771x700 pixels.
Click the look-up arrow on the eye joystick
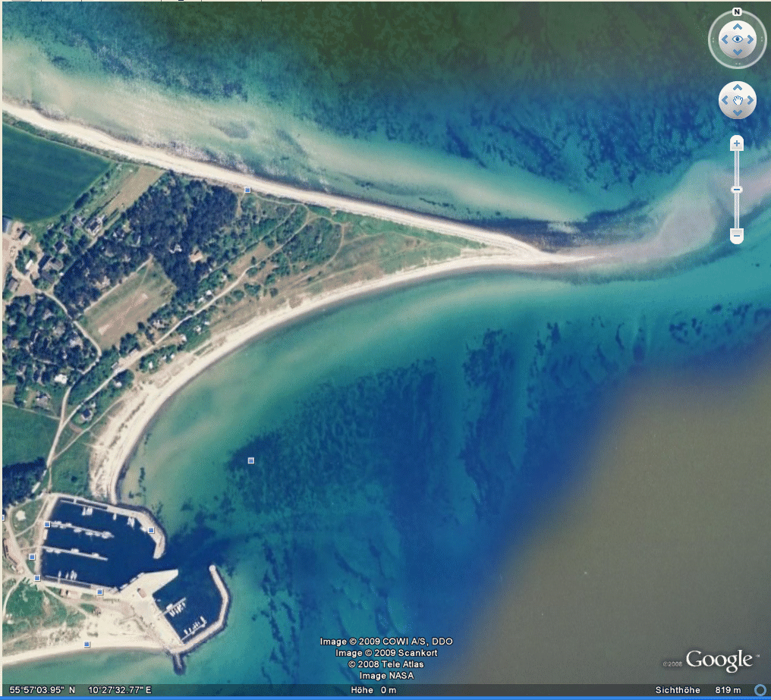click(x=737, y=26)
